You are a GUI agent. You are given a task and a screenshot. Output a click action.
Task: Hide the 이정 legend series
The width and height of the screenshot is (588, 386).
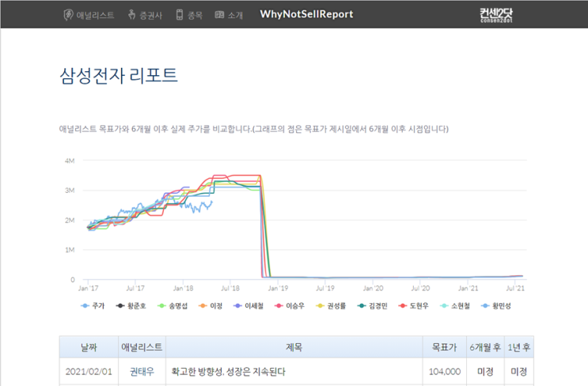(211, 306)
